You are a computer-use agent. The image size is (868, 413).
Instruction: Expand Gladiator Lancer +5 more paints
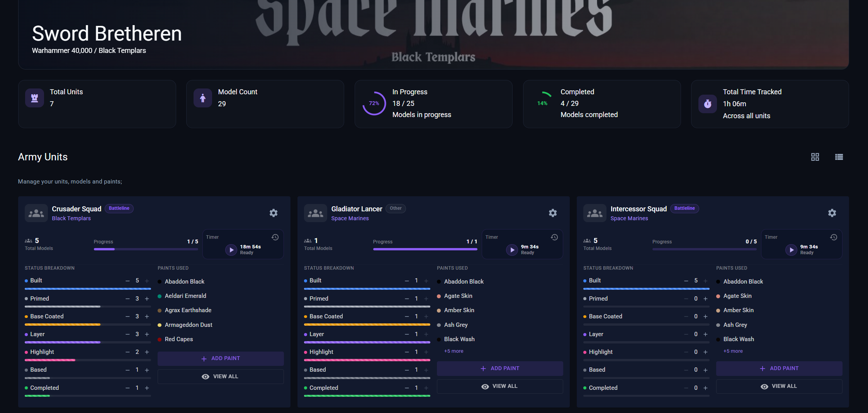454,351
